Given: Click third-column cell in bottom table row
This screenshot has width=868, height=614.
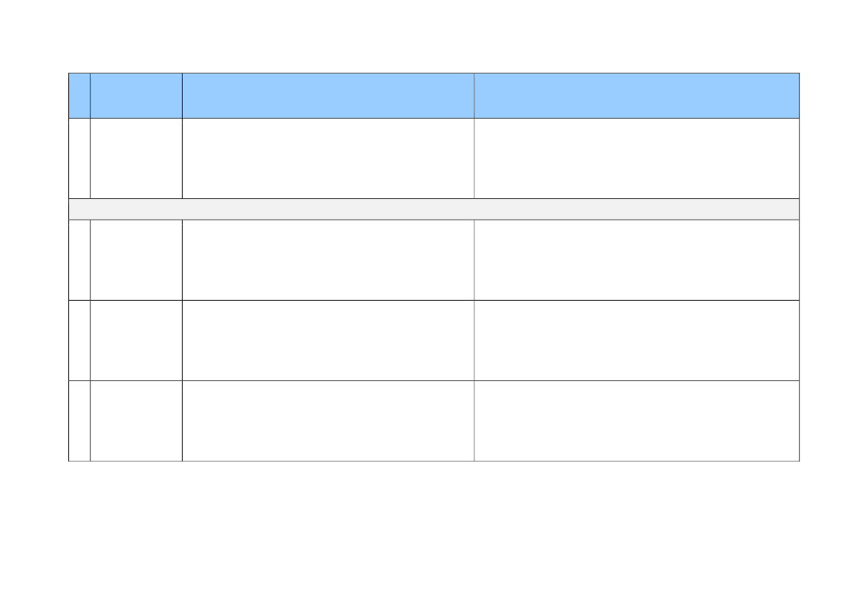Looking at the screenshot, I should click(x=327, y=421).
